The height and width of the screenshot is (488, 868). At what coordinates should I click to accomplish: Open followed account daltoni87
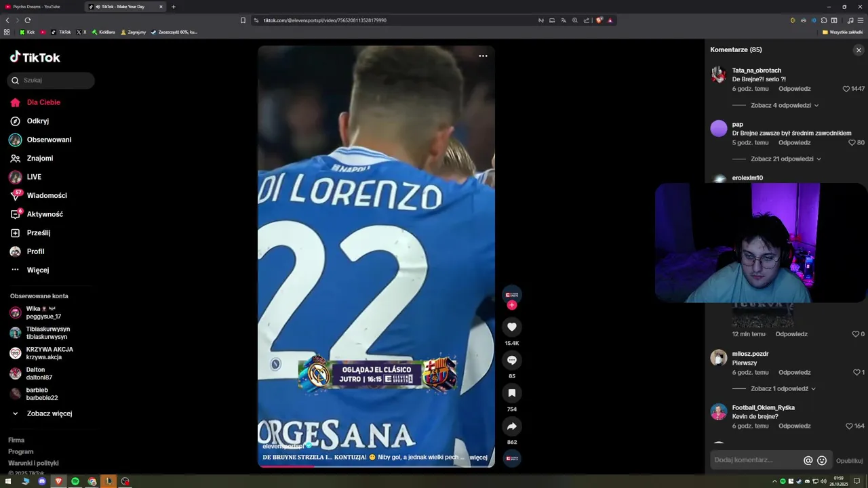click(x=31, y=373)
